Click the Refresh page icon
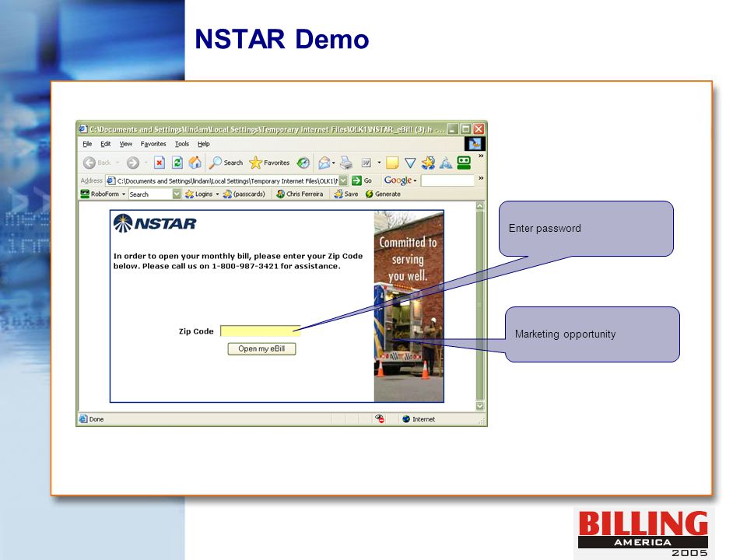 (177, 163)
